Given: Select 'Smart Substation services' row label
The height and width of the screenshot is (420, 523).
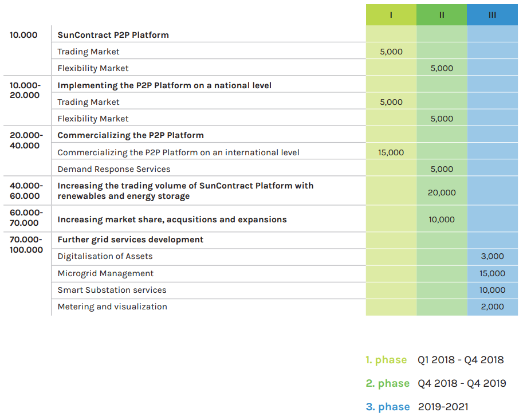Looking at the screenshot, I should (112, 290).
